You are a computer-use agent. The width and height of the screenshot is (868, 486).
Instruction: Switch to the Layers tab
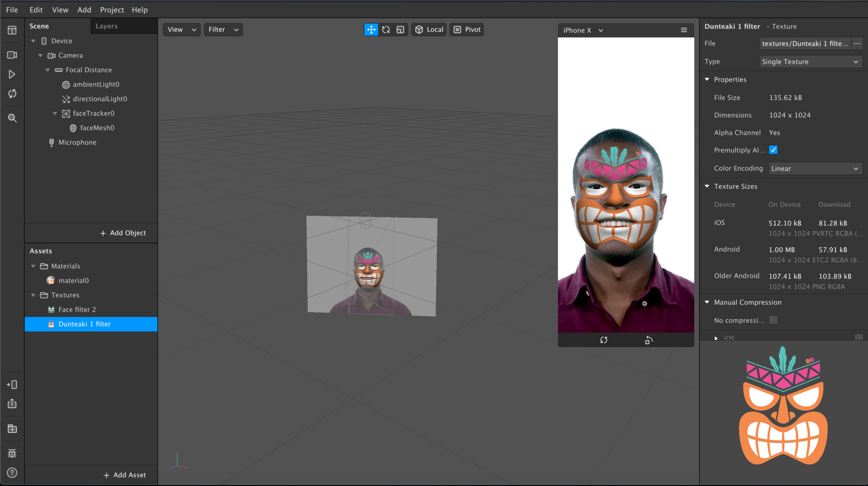coord(107,26)
